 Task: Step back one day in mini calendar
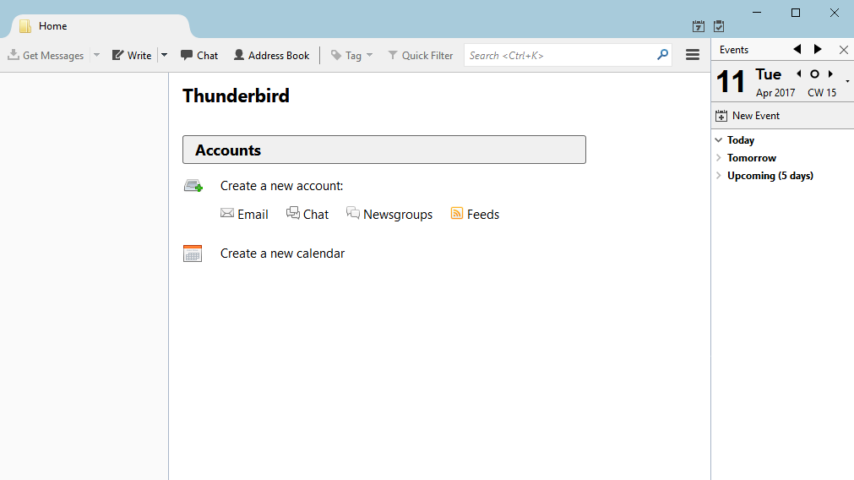pos(799,74)
